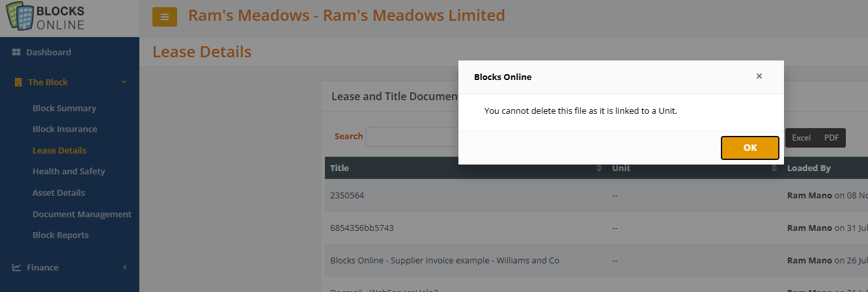The height and width of the screenshot is (292, 868).
Task: Open Document Management section
Action: pos(82,214)
